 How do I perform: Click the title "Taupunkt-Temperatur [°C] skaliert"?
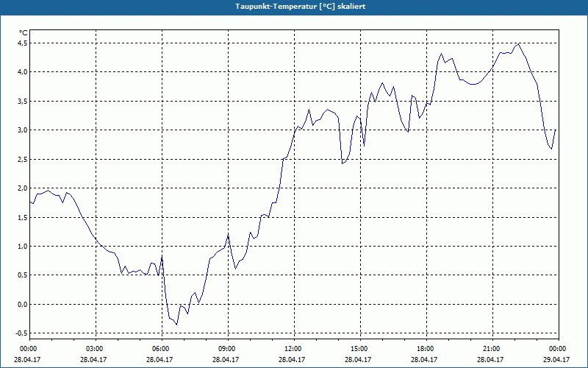[301, 7]
